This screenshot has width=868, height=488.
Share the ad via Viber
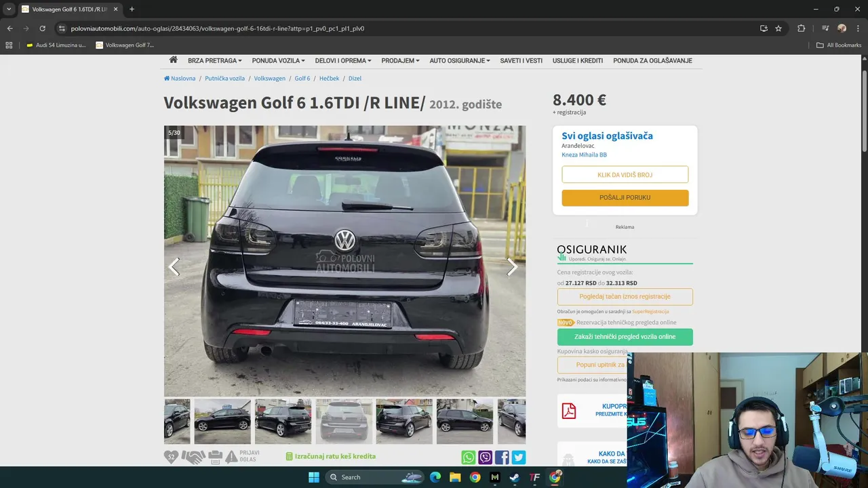[486, 457]
